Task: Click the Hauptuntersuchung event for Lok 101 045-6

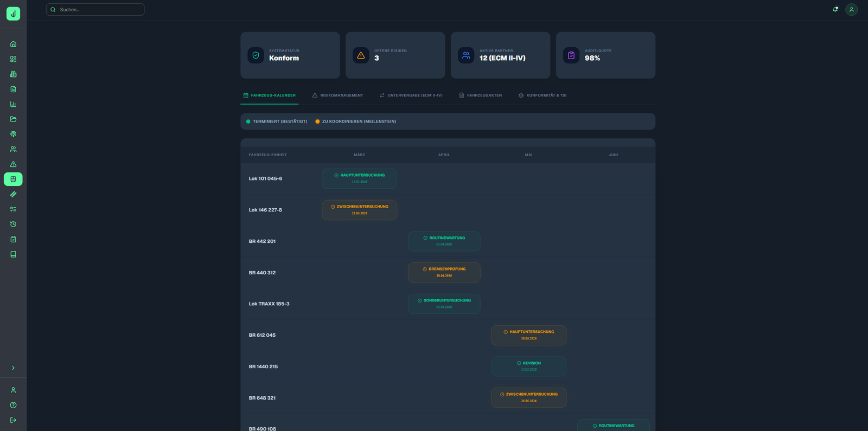Action: coord(359,178)
